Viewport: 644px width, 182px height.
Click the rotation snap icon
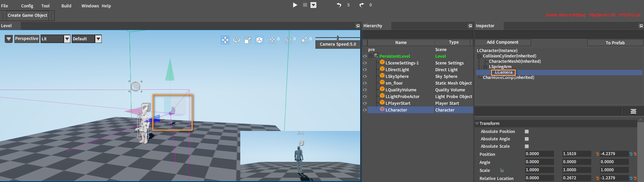coord(288,40)
